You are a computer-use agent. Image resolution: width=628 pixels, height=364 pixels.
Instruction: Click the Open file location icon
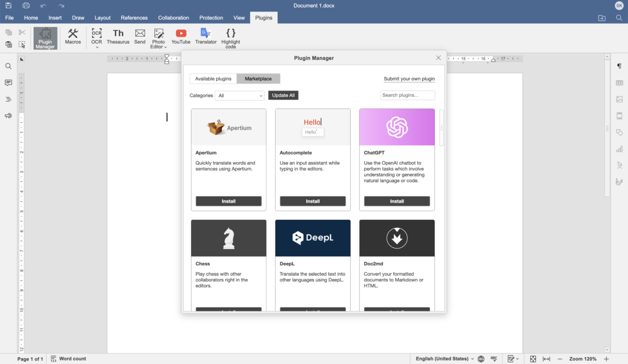(602, 18)
